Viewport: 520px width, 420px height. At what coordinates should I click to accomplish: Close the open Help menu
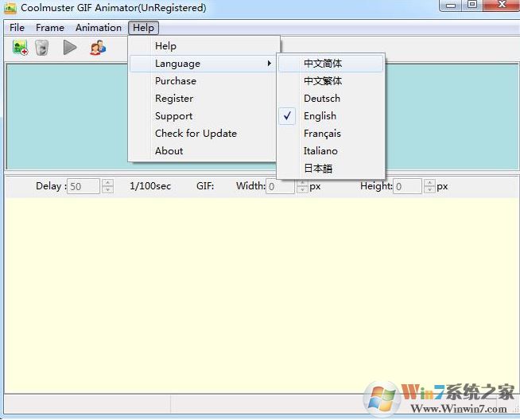(x=143, y=28)
